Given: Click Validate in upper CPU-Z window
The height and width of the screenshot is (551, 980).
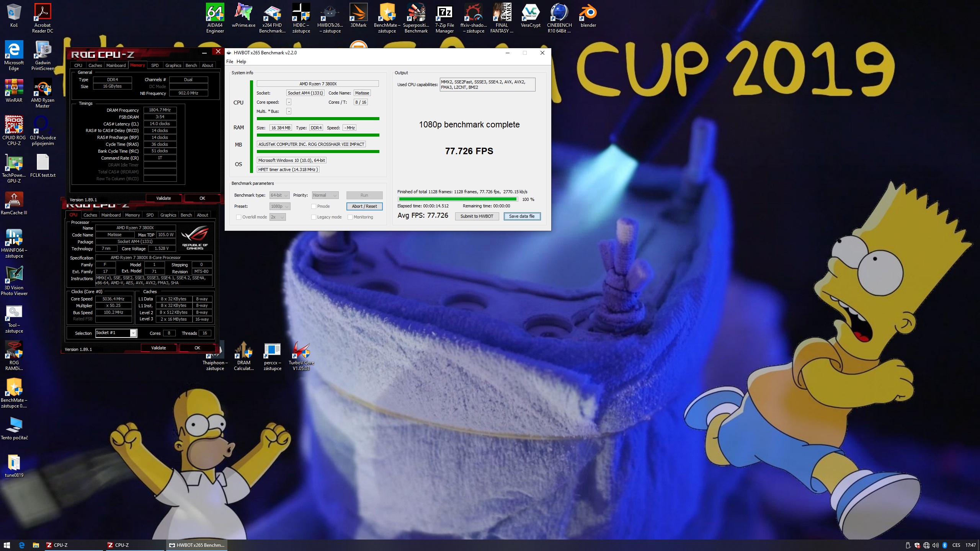Looking at the screenshot, I should [x=163, y=198].
